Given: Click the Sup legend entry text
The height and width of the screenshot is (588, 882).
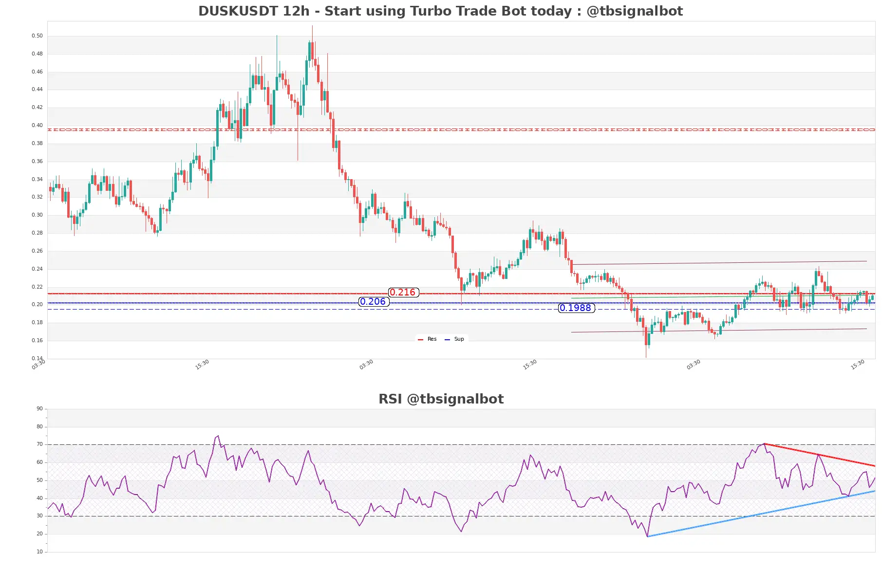Looking at the screenshot, I should [x=459, y=339].
